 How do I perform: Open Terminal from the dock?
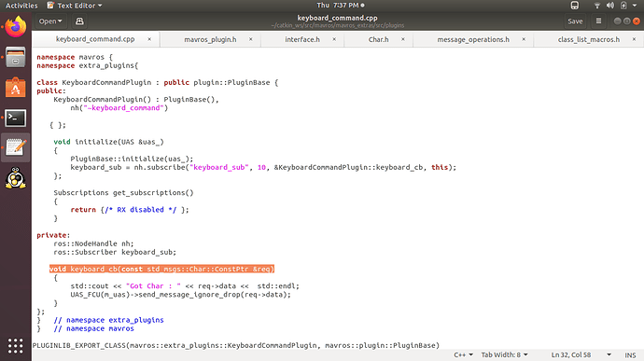[16, 118]
